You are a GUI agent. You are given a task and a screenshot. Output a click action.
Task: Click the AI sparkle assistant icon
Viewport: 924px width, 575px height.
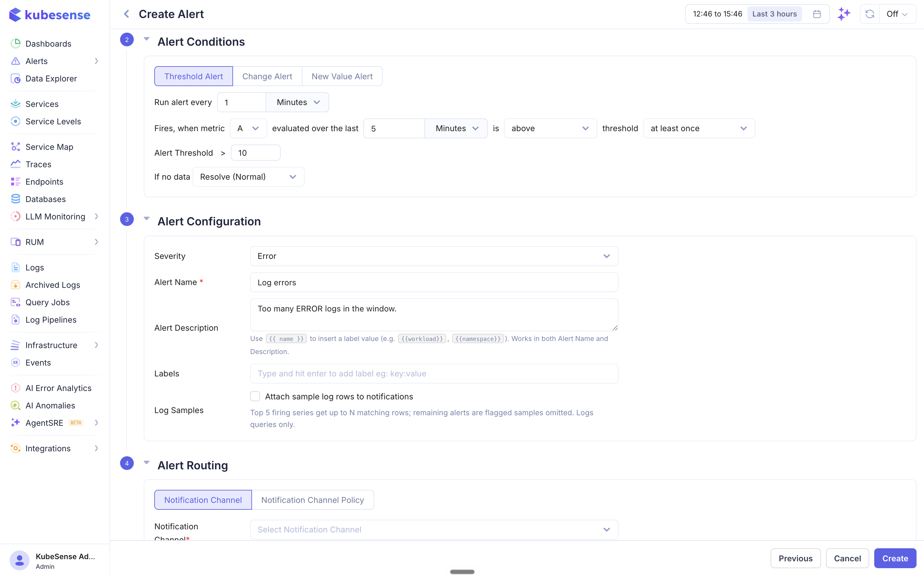click(844, 14)
